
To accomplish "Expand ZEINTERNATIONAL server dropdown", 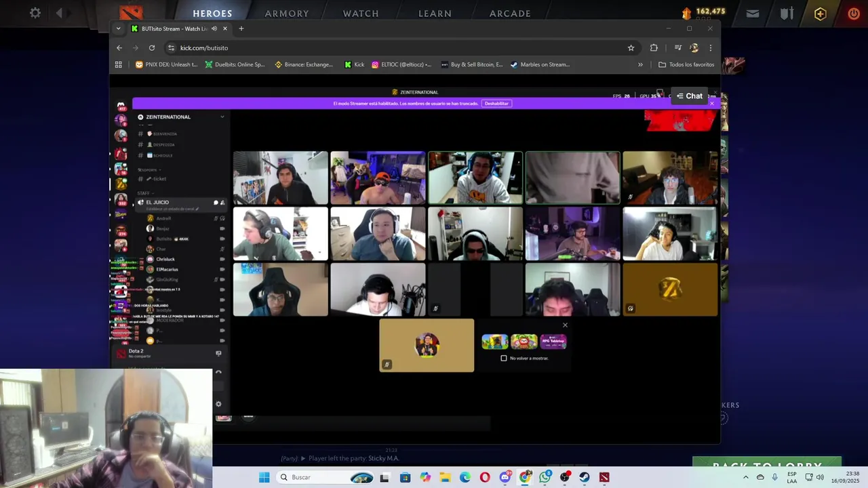I will 222,117.
